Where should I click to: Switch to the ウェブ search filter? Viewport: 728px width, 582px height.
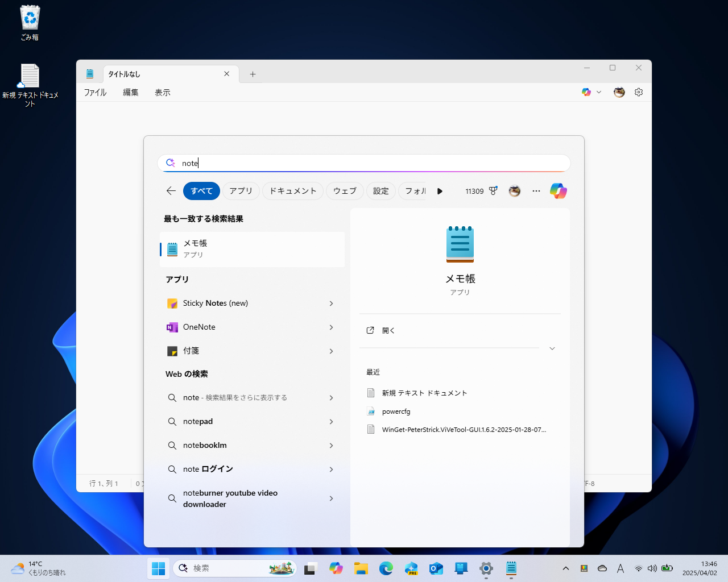345,191
